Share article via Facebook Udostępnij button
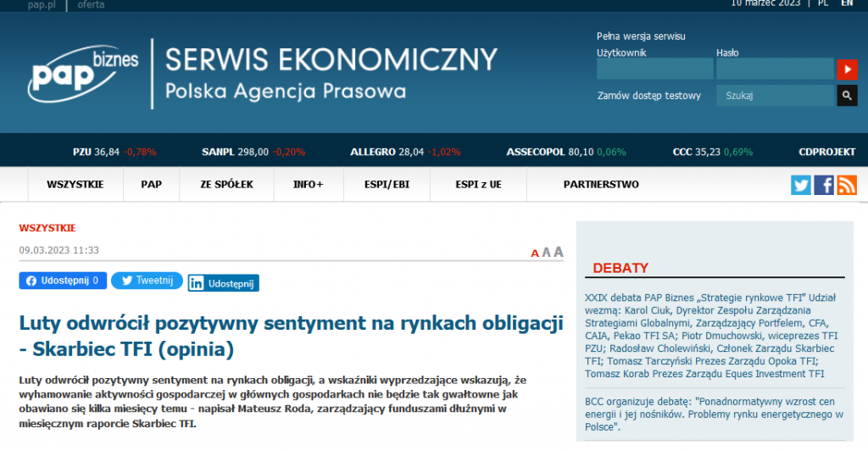Image resolution: width=868 pixels, height=451 pixels. 63,281
